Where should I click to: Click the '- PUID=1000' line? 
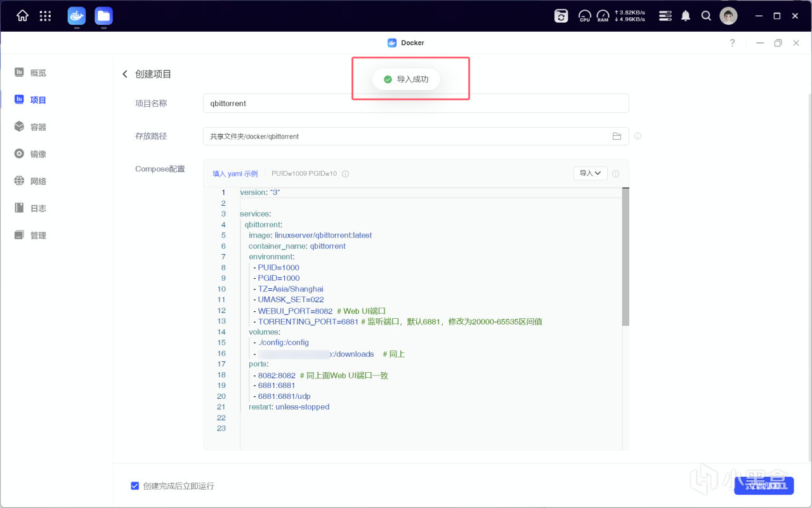coord(276,268)
